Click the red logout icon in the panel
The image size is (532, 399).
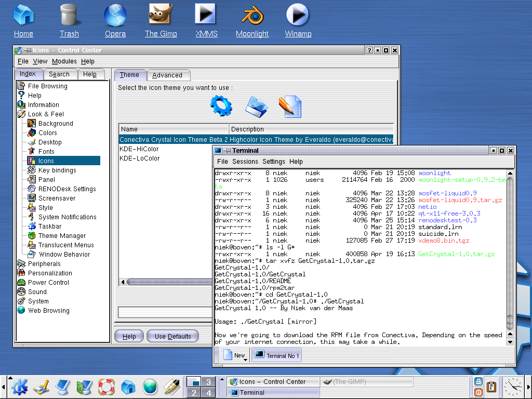478,392
